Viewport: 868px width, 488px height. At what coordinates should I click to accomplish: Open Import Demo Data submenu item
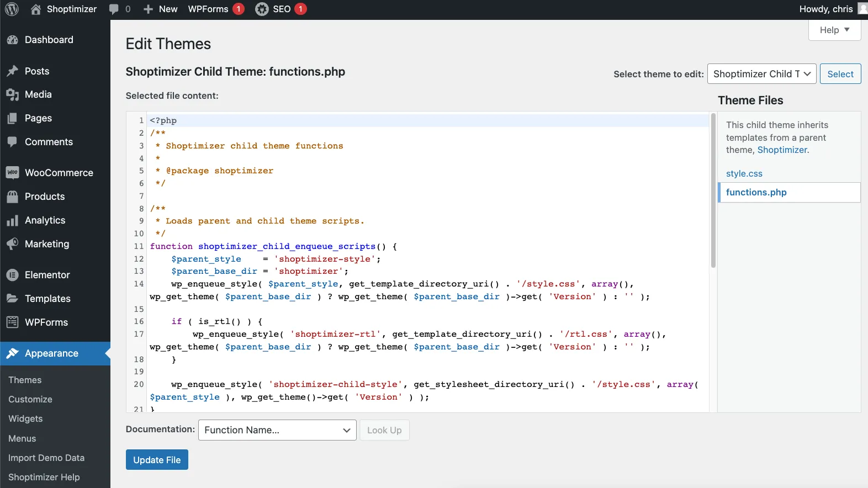[x=46, y=458]
